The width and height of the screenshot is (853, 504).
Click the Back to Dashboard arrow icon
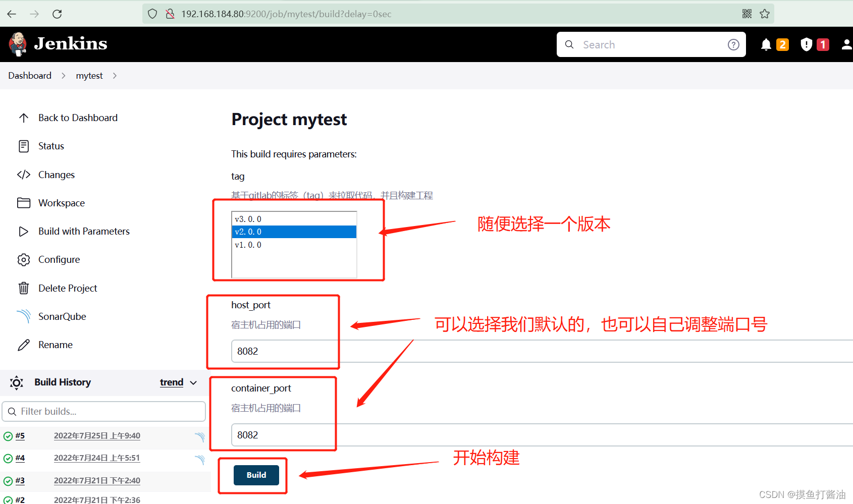click(24, 118)
